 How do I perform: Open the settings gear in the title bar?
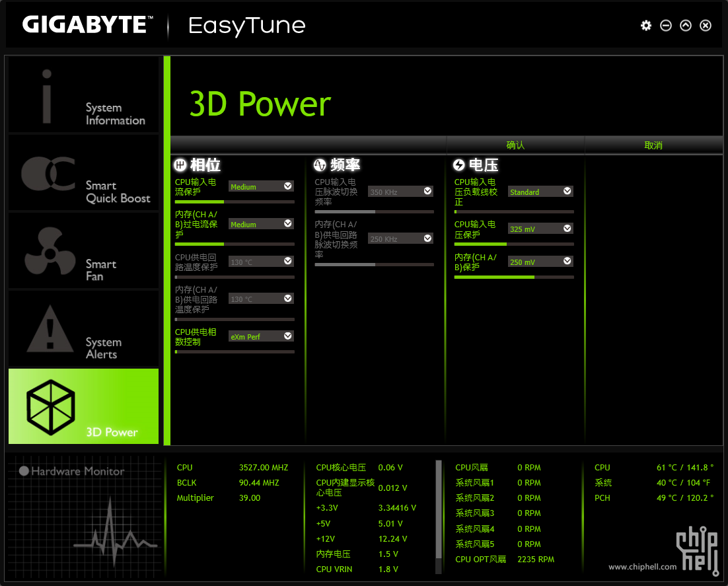click(x=646, y=26)
